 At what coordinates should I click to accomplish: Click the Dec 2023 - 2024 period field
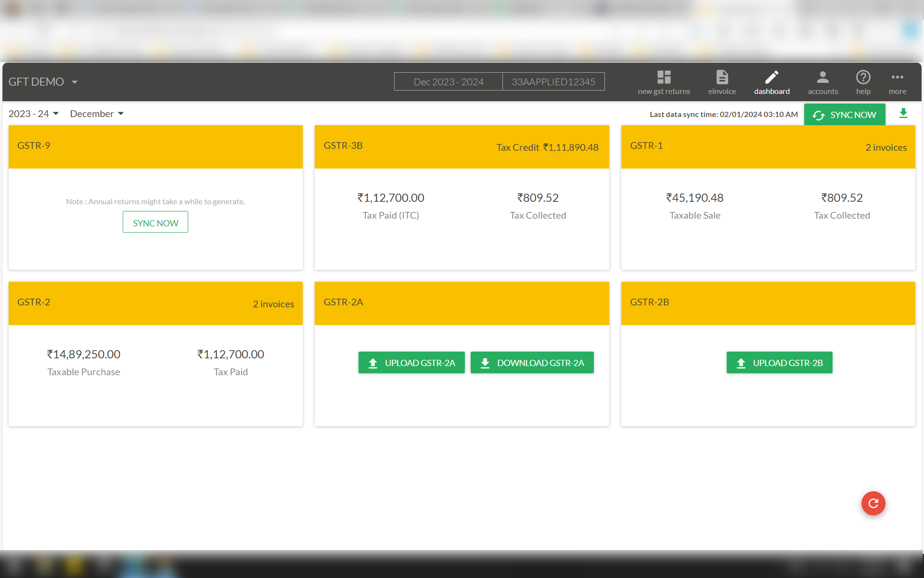pos(448,81)
